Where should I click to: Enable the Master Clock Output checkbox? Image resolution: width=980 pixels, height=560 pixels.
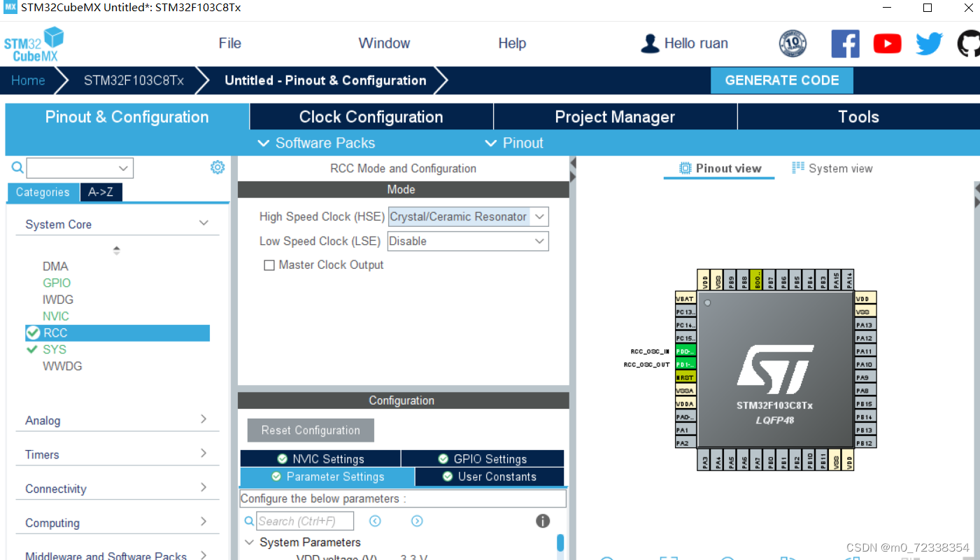point(269,265)
